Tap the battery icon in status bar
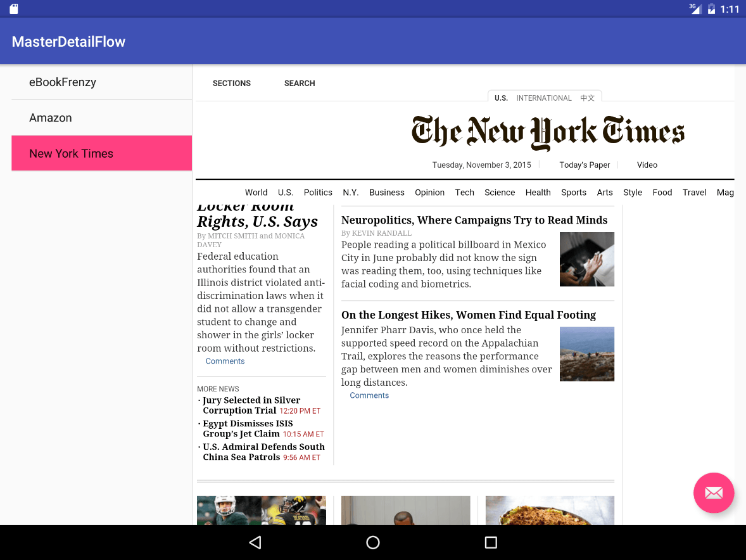This screenshot has width=746, height=560. (711, 9)
